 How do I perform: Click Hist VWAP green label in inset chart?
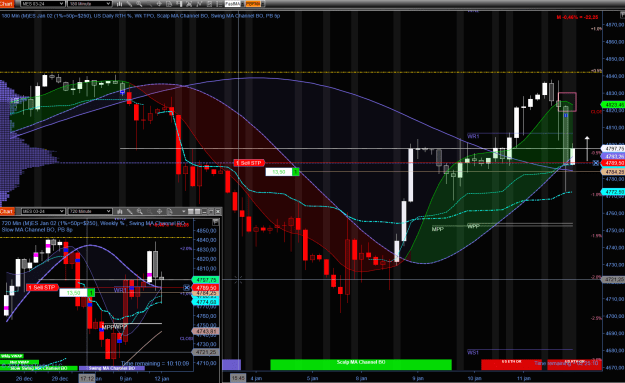pos(19,362)
